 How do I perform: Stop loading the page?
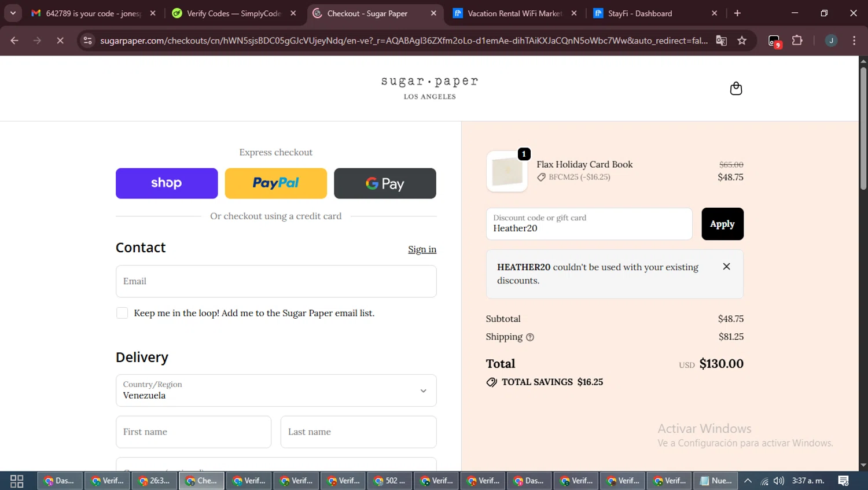[x=60, y=40]
